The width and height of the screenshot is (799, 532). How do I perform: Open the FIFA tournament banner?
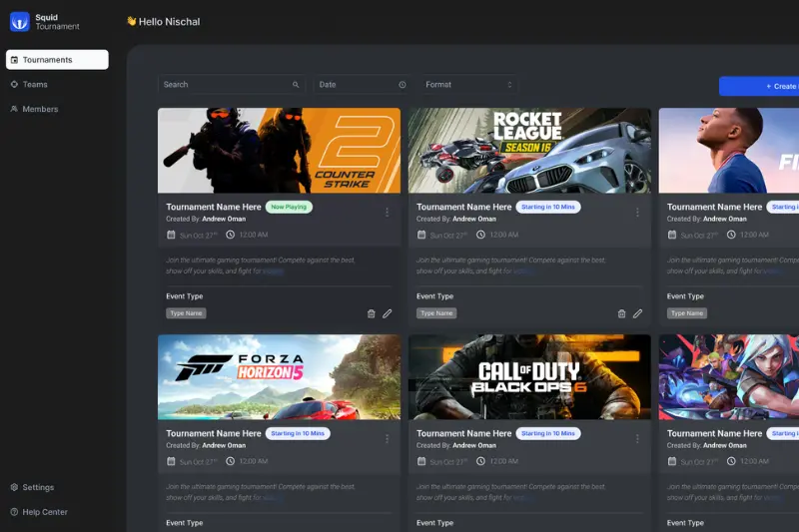pos(729,150)
